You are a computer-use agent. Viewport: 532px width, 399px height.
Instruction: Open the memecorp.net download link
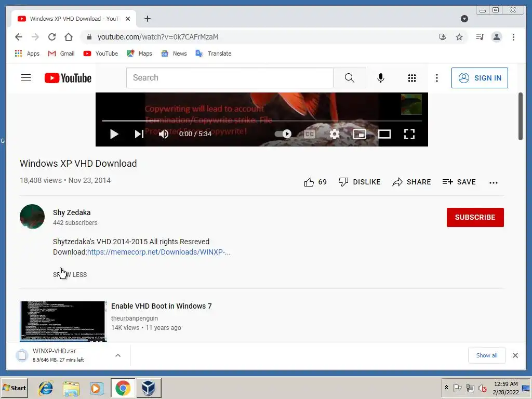coord(159,252)
